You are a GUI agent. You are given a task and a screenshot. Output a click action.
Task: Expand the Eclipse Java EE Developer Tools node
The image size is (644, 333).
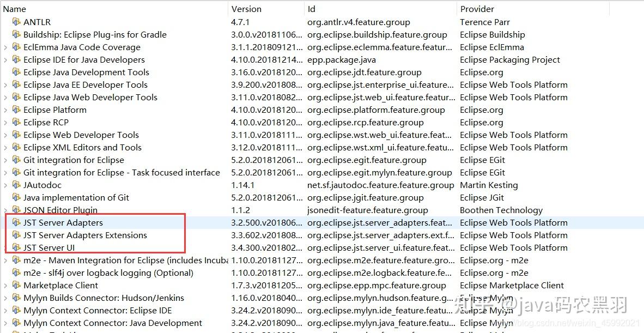coord(5,85)
